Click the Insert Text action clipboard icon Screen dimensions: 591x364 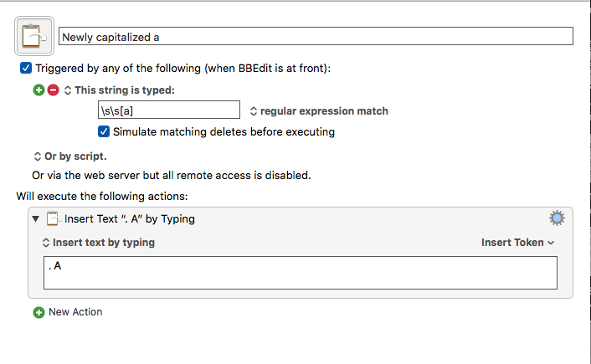point(53,218)
